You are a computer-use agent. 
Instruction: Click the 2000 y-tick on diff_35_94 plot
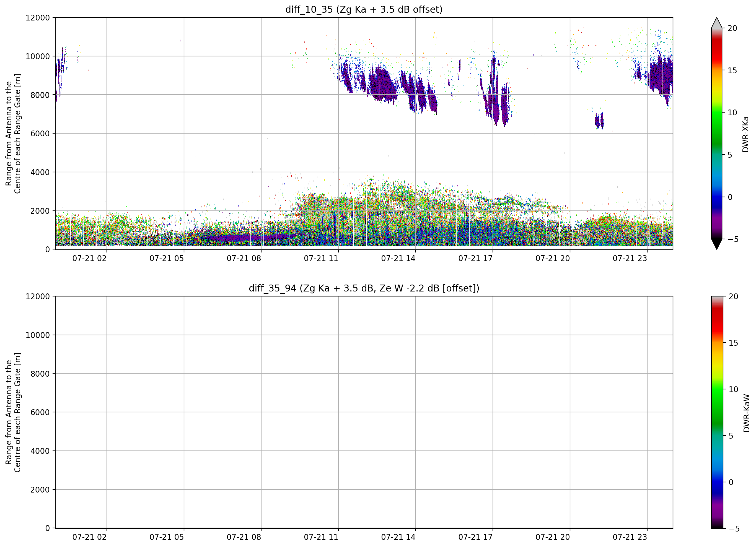coord(40,490)
